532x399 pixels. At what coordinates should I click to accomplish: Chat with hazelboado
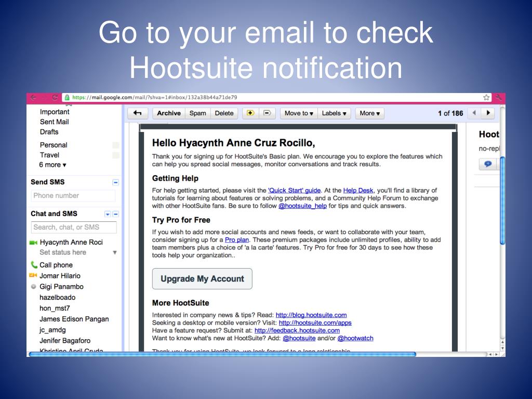pyautogui.click(x=57, y=298)
